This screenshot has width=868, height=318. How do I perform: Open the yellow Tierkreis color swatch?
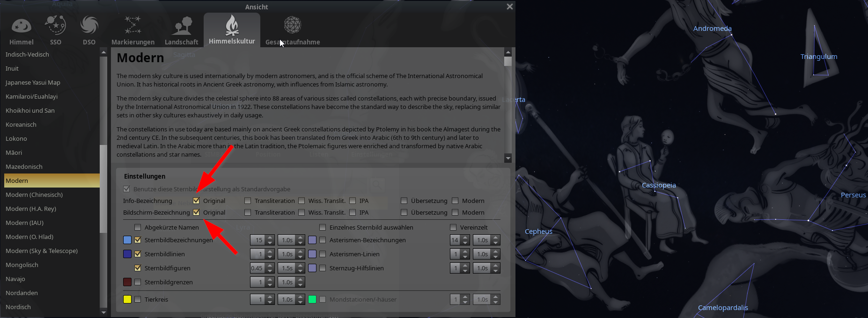click(127, 299)
